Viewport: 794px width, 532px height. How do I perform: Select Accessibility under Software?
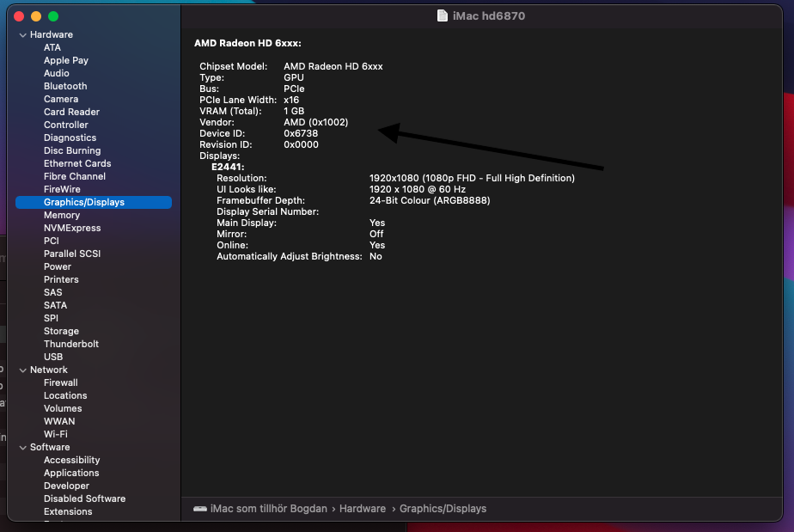(71, 460)
